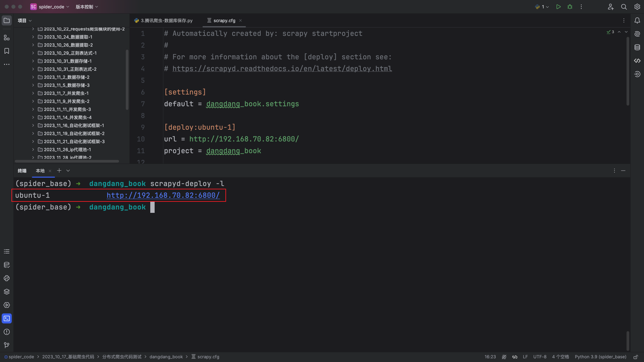
Task: Select the search icon in sidebar
Action: (x=624, y=7)
